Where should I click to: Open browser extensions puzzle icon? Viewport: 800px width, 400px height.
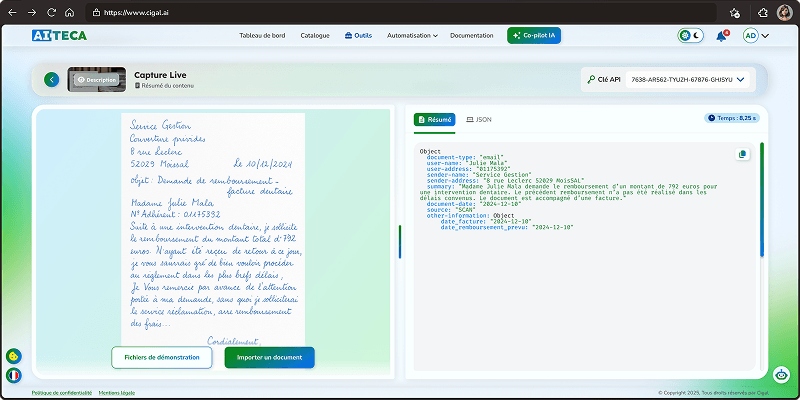pyautogui.click(x=763, y=13)
